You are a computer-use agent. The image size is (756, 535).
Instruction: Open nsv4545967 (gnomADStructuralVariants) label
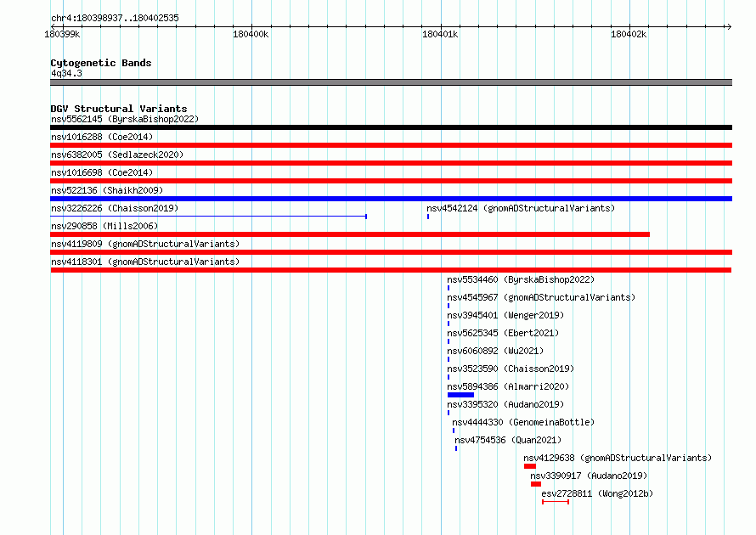(541, 297)
